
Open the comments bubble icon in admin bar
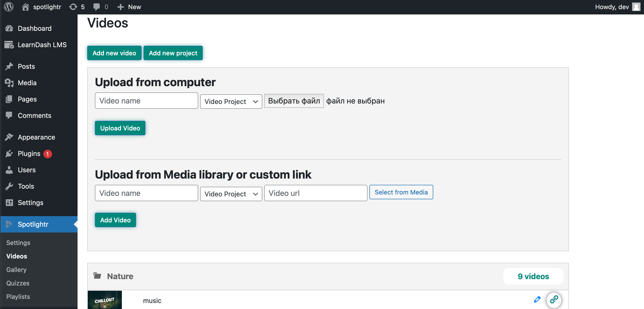coord(96,7)
